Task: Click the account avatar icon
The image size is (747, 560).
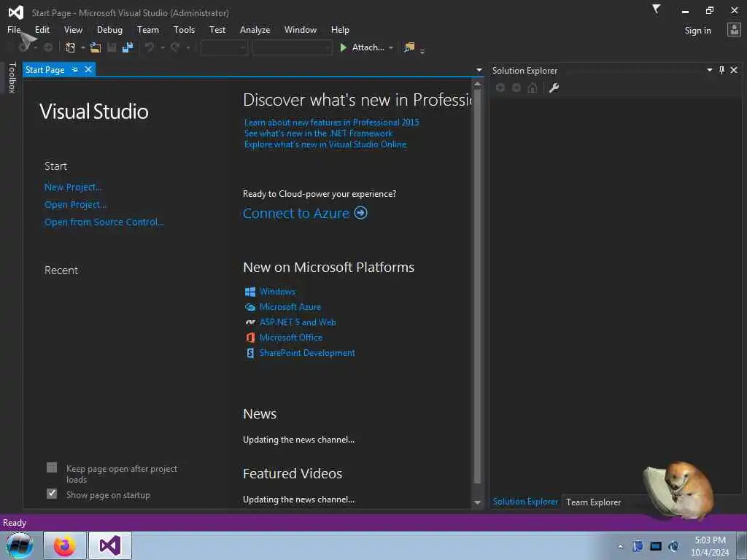Action: click(734, 30)
